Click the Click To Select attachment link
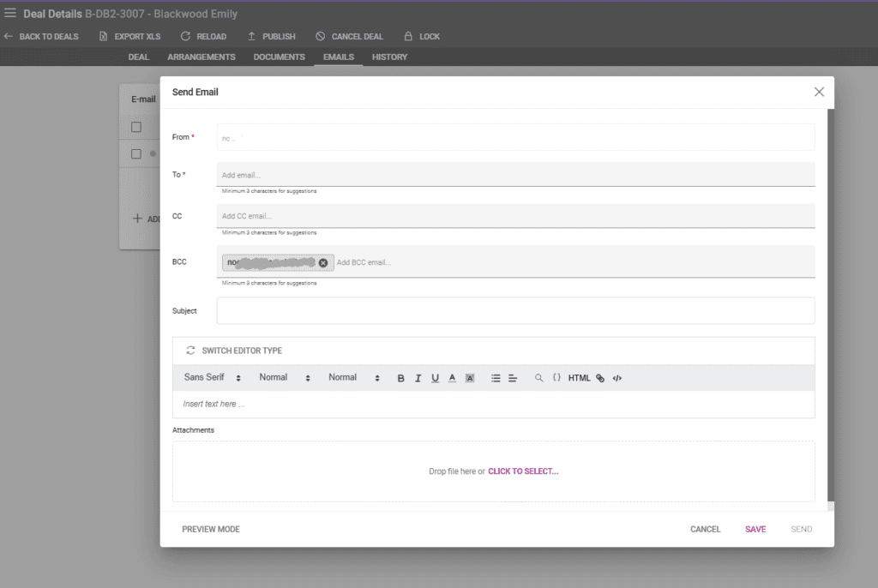This screenshot has width=878, height=588. click(x=523, y=471)
